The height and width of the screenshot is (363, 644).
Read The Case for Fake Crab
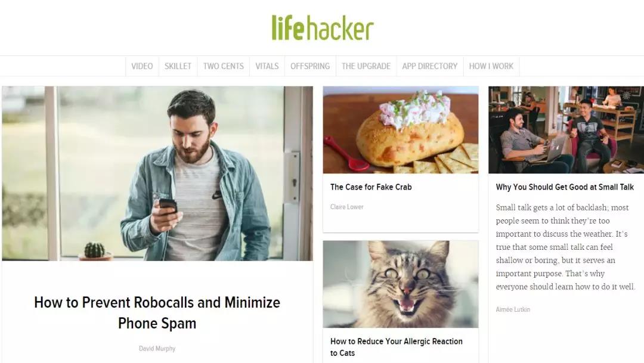(371, 187)
